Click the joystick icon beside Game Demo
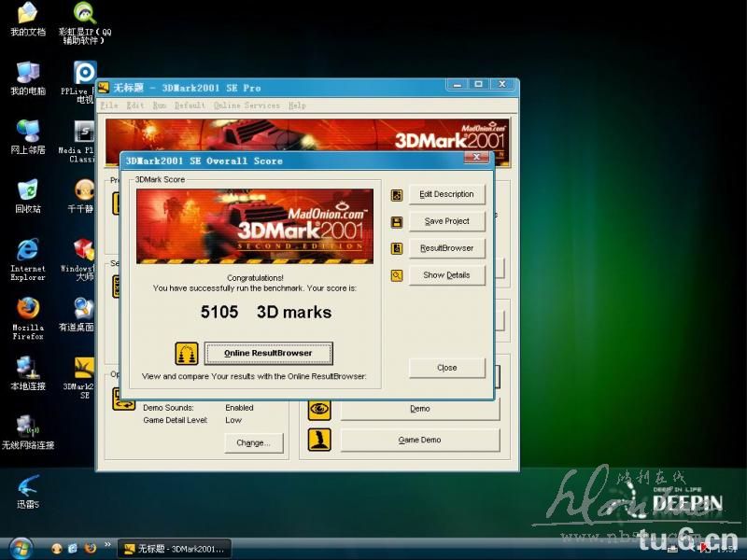The image size is (747, 560). (319, 440)
